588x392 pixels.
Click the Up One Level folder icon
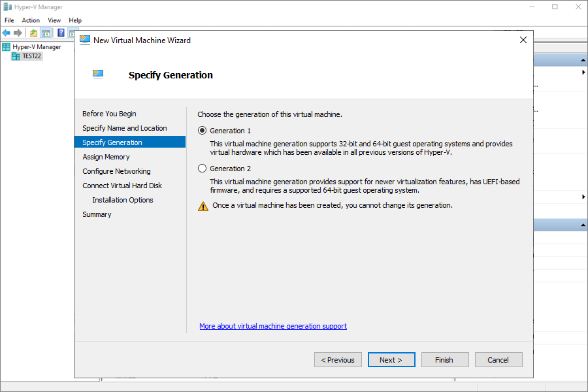[x=34, y=33]
